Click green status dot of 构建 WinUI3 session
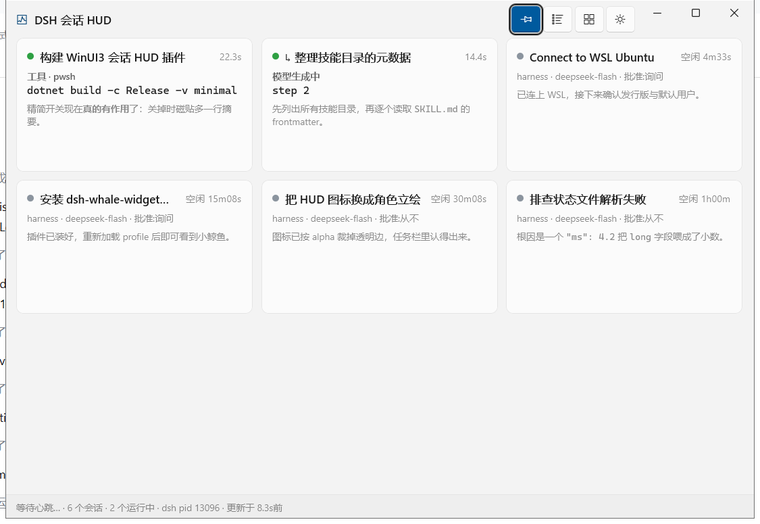This screenshot has width=760, height=524. coord(31,56)
